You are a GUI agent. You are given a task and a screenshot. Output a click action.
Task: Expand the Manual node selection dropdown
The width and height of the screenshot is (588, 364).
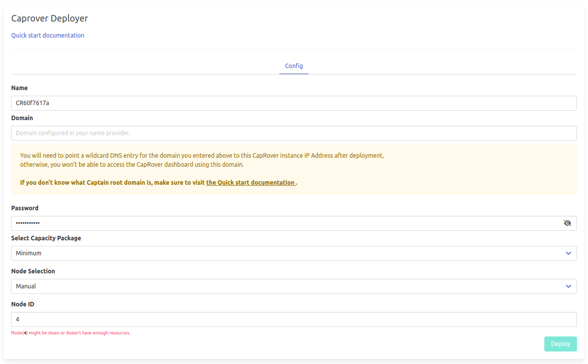click(286, 286)
